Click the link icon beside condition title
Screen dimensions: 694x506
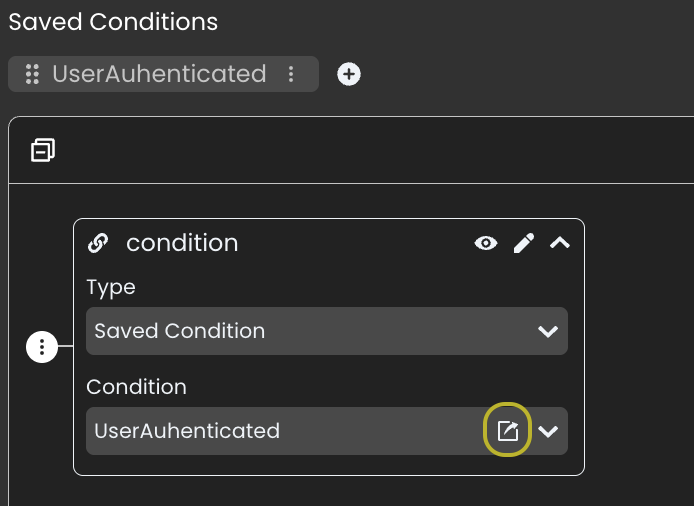pos(98,243)
